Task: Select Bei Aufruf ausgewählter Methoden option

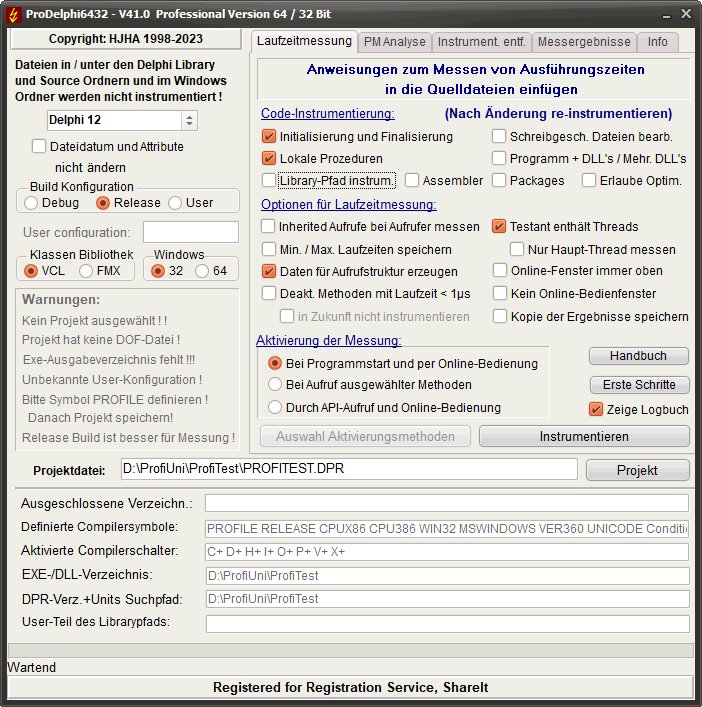Action: coord(275,385)
